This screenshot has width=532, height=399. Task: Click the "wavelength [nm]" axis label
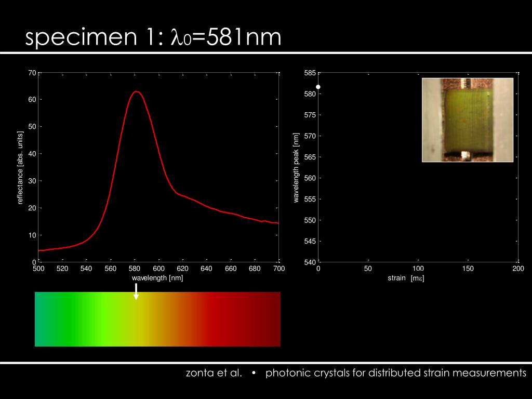click(x=157, y=278)
